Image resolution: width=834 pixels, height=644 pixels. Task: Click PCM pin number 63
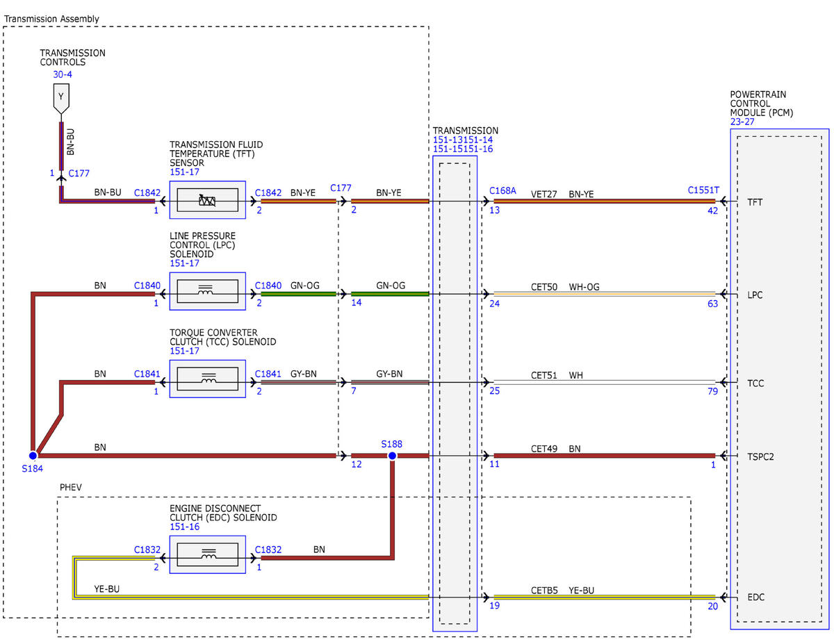(x=713, y=303)
